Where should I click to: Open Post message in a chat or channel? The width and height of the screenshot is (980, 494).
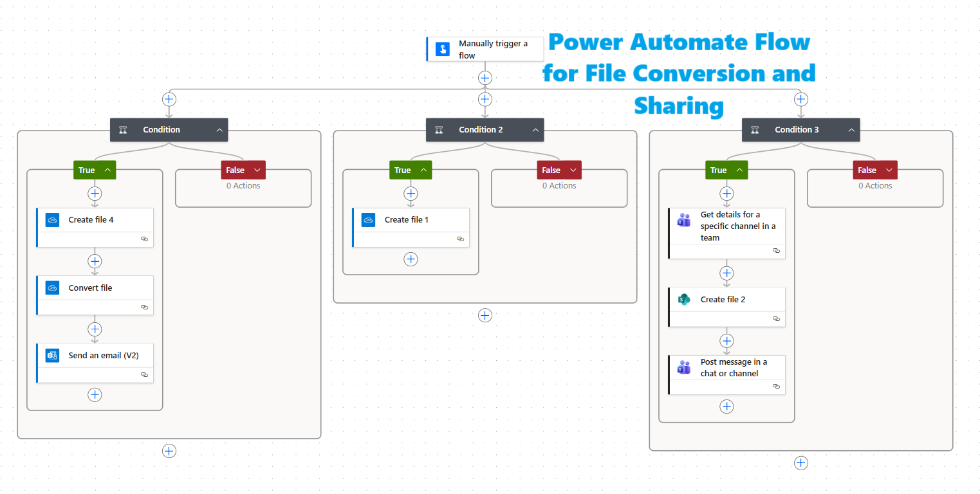726,375
